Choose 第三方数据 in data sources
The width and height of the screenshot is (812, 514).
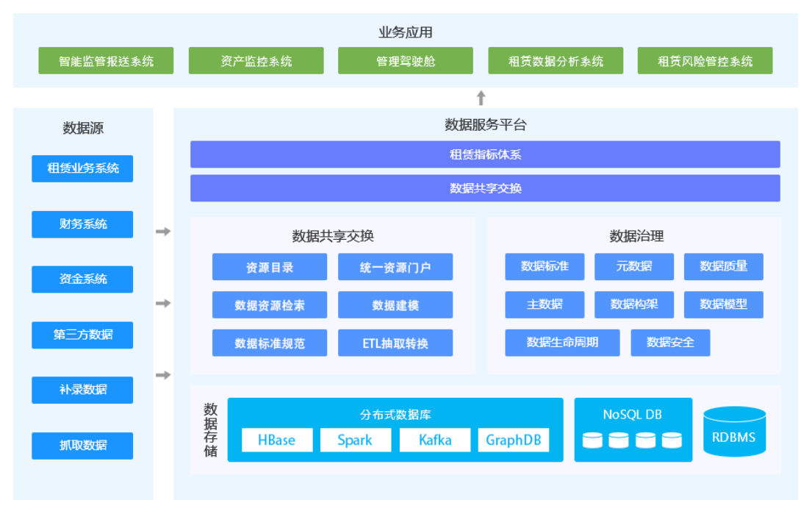[82, 335]
